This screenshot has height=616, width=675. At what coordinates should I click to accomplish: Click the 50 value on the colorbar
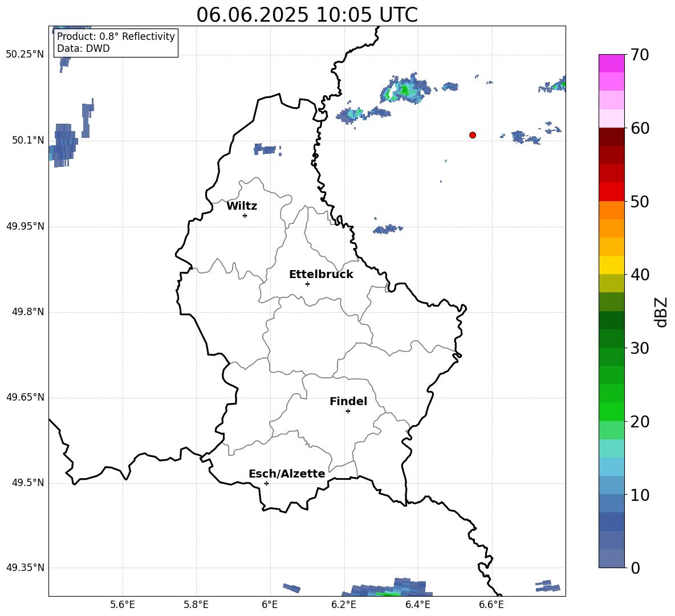[x=639, y=202]
